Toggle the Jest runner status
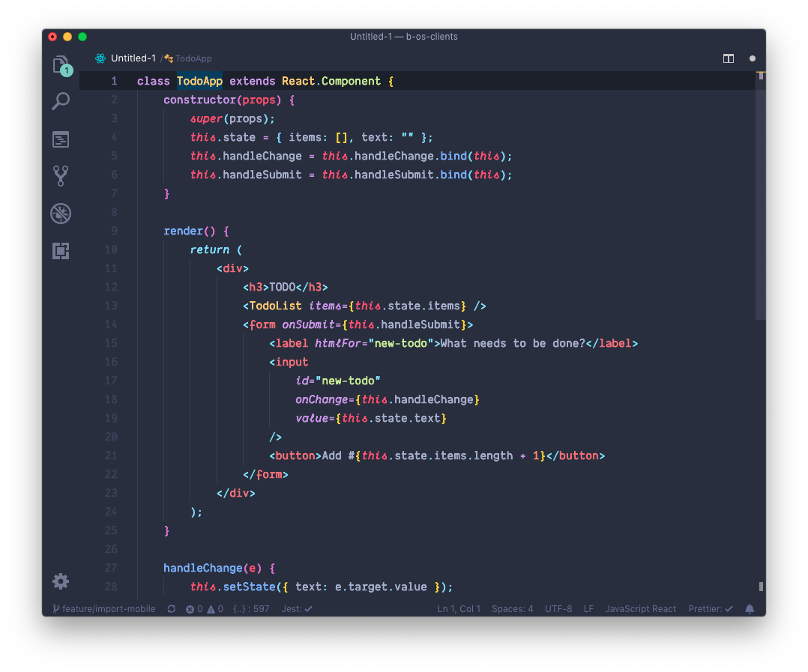The width and height of the screenshot is (808, 672). [297, 609]
